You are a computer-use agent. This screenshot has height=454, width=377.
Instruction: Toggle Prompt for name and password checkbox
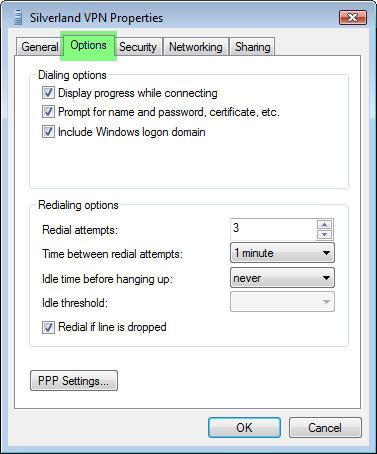48,112
